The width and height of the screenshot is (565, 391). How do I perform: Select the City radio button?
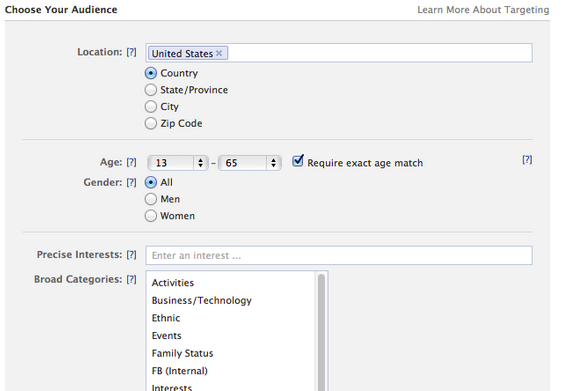click(151, 107)
